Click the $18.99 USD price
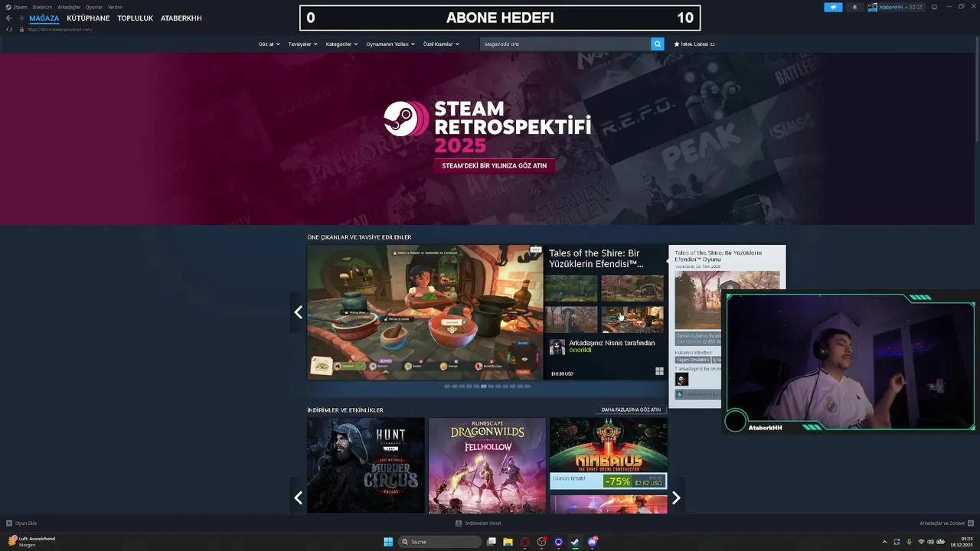Screen dimensions: 980x551 562,373
